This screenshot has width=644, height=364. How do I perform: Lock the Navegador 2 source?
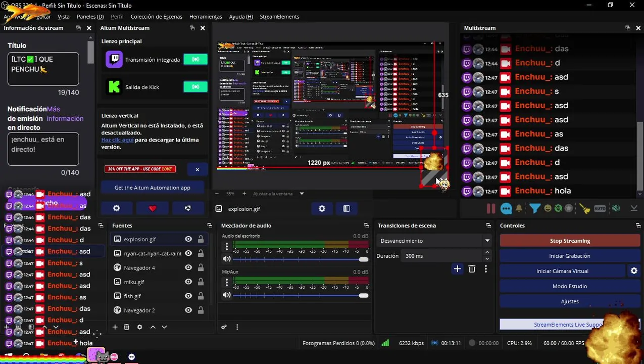[x=201, y=310]
